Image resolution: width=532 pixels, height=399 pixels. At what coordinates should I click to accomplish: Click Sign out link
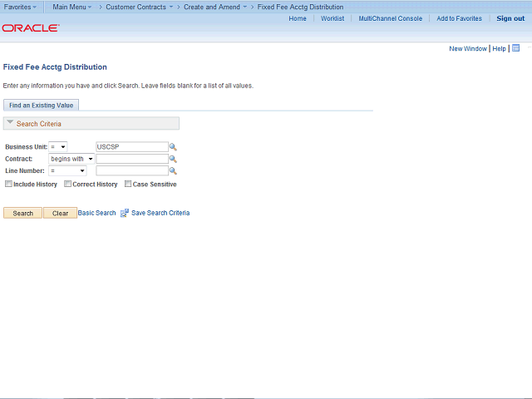point(510,18)
